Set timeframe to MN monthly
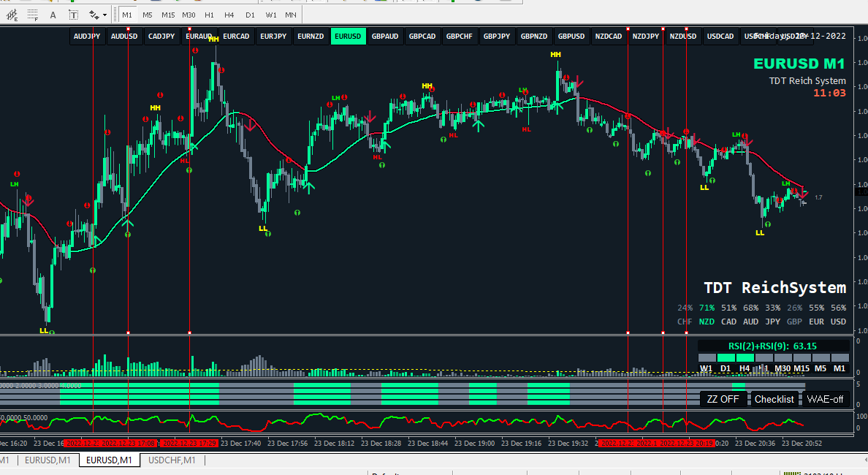868x475 pixels. pos(291,15)
